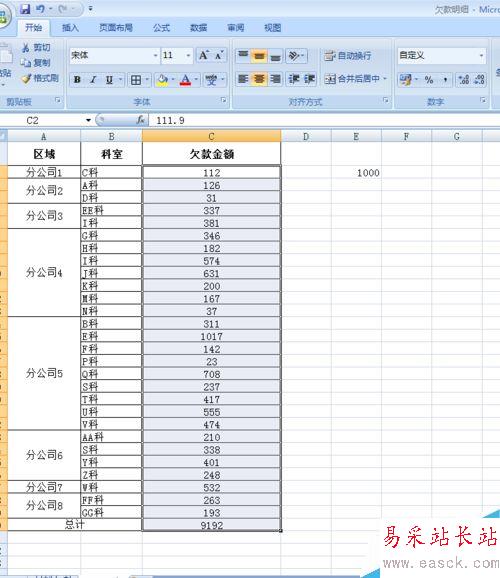The height and width of the screenshot is (578, 500).
Task: Open the Number (数字) dialog launcher
Action: pos(483,100)
